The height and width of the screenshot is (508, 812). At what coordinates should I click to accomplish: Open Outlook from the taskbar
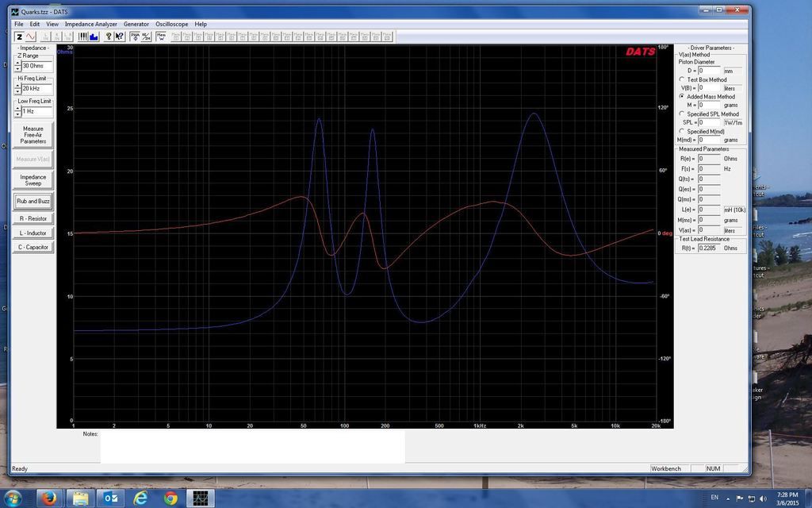click(110, 498)
